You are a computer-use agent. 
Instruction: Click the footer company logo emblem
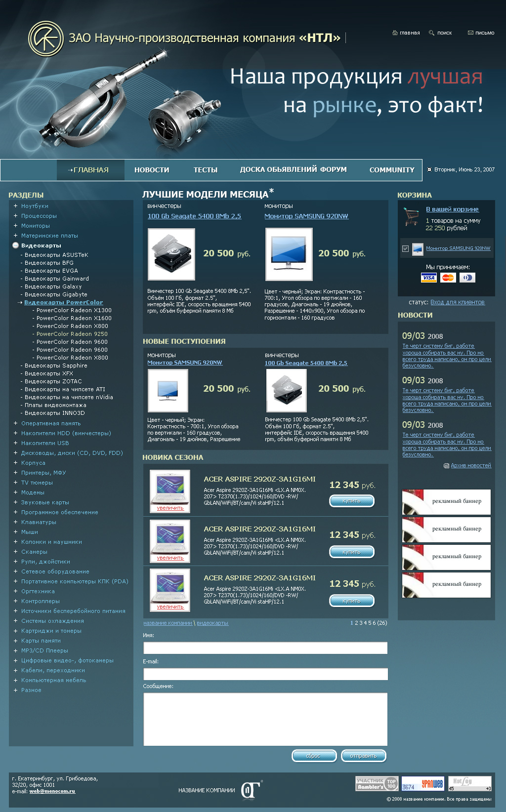point(251,789)
